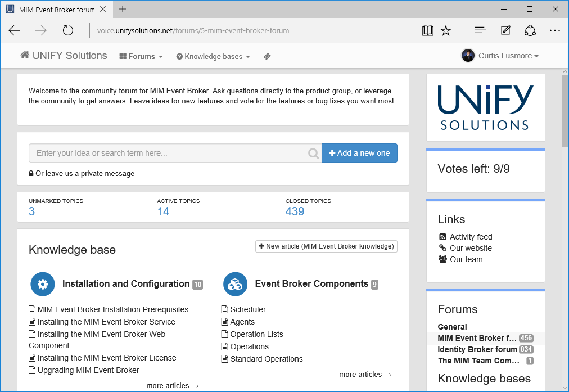Viewport: 569px width, 392px height.
Task: Click the Event Broker Components cubes icon
Action: tap(235, 284)
